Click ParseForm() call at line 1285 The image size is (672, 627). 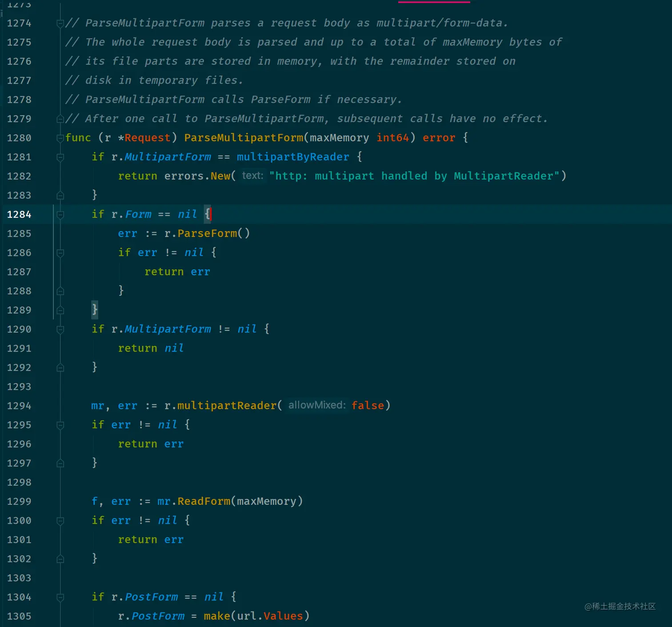(x=214, y=233)
